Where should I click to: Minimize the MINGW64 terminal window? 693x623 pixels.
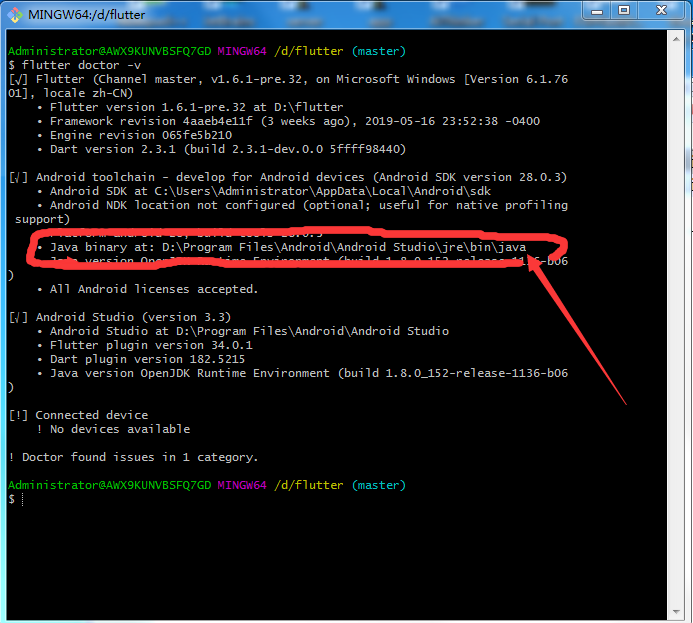[597, 10]
